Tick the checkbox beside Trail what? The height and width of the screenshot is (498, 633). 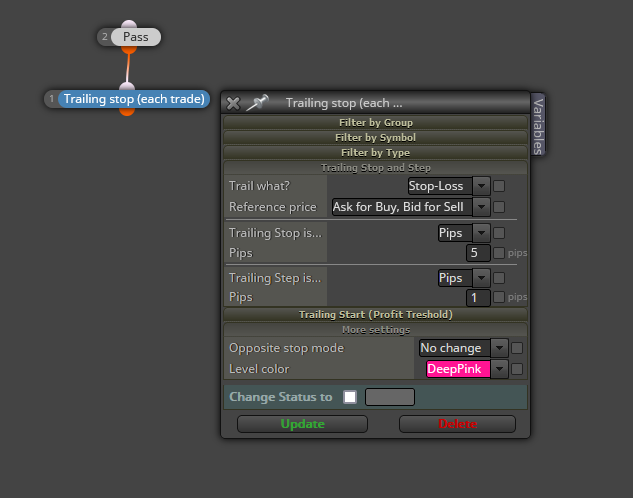(x=499, y=186)
